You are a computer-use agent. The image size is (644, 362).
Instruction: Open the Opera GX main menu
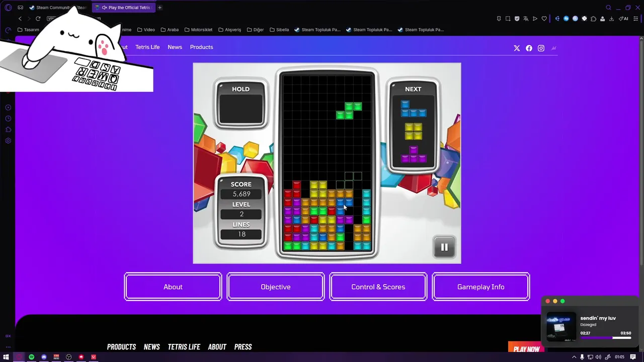(8, 8)
